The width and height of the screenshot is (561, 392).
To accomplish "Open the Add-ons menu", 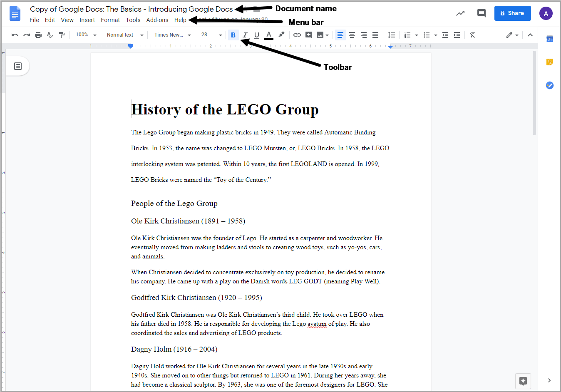I will [157, 20].
